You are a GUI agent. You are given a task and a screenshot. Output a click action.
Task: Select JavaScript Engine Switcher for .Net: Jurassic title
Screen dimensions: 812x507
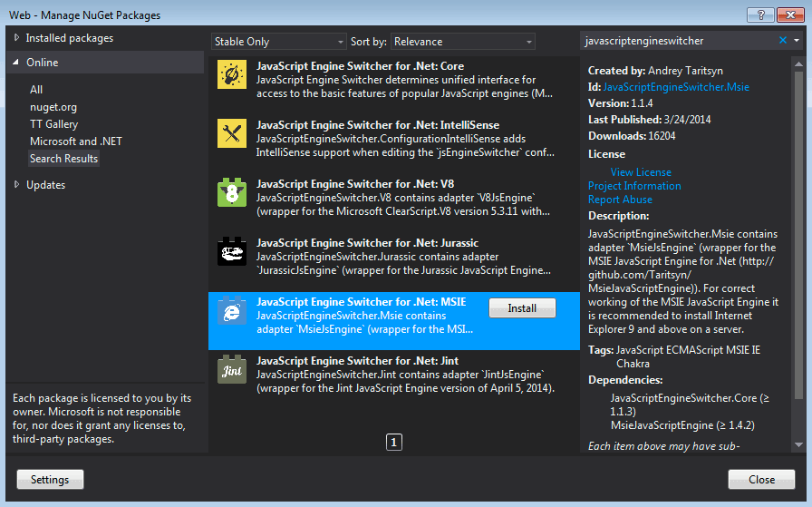367,242
